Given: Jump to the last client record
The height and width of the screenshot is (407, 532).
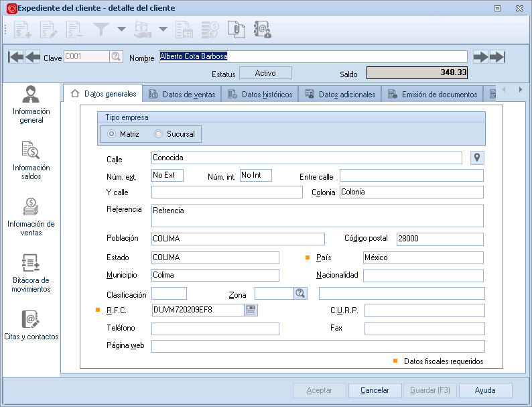Looking at the screenshot, I should coord(497,57).
